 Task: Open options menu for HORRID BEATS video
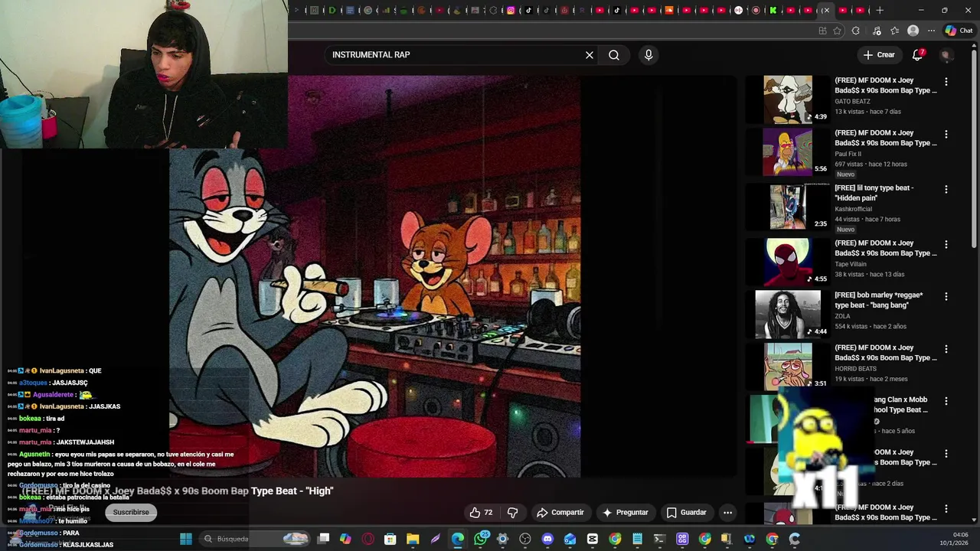coord(946,349)
